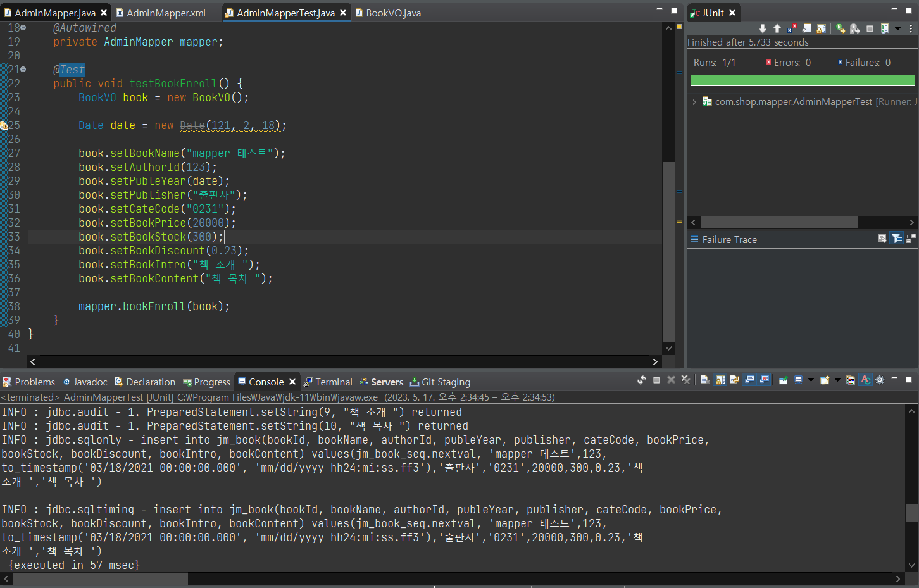Viewport: 919px width, 588px height.
Task: Toggle ANSI console AC icon
Action: [866, 380]
